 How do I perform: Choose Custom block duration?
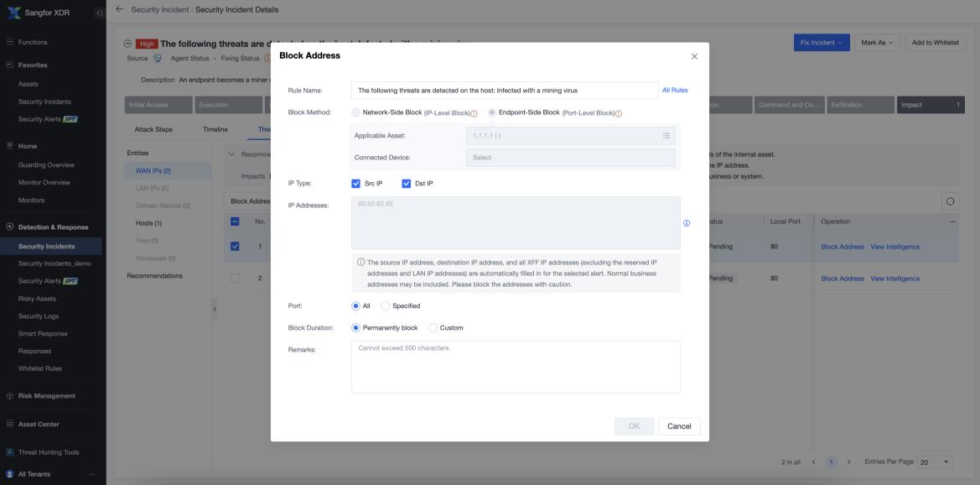[433, 328]
